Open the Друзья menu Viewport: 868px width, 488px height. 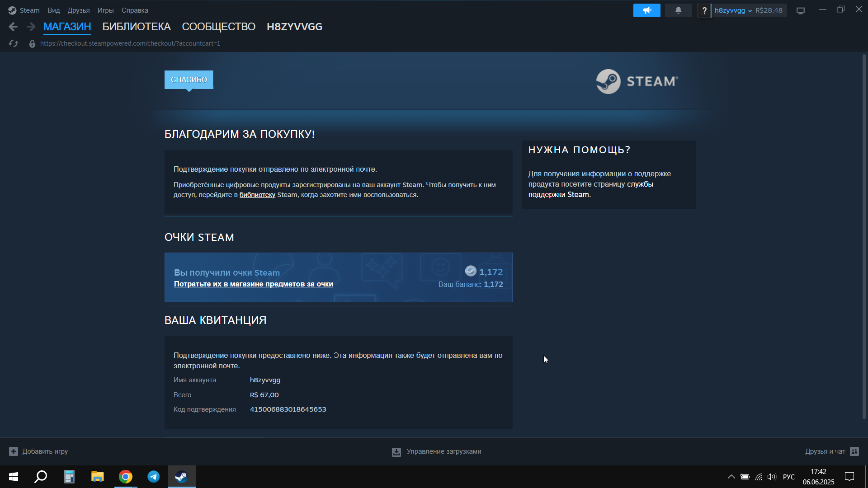tap(79, 10)
